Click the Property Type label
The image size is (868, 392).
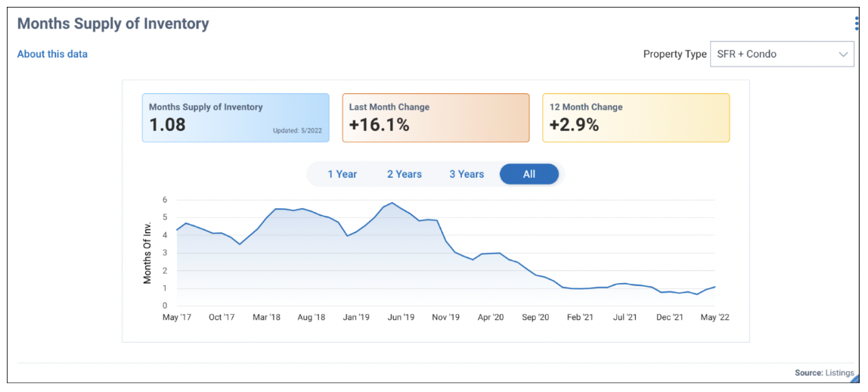click(674, 54)
